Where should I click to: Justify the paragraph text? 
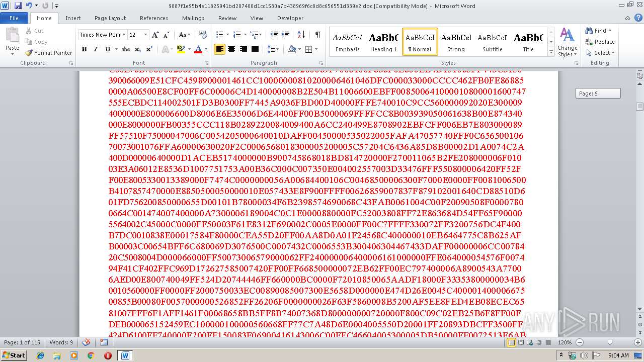pyautogui.click(x=255, y=49)
